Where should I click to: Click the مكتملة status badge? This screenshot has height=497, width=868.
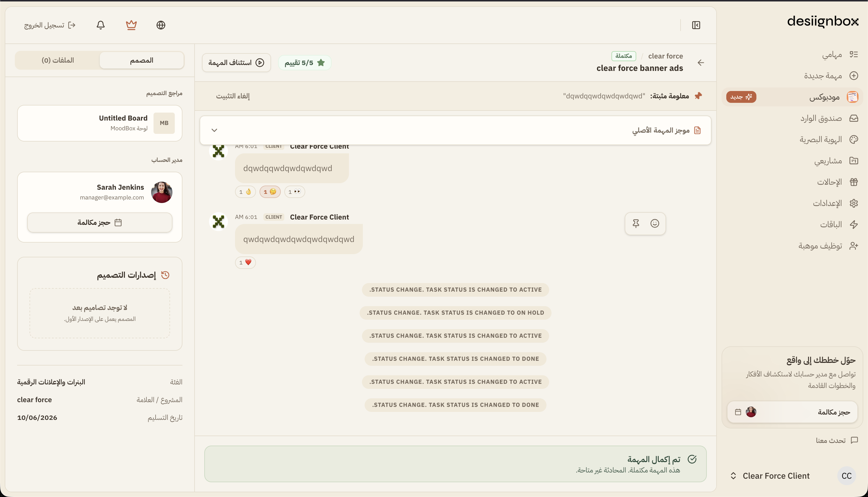coord(624,56)
